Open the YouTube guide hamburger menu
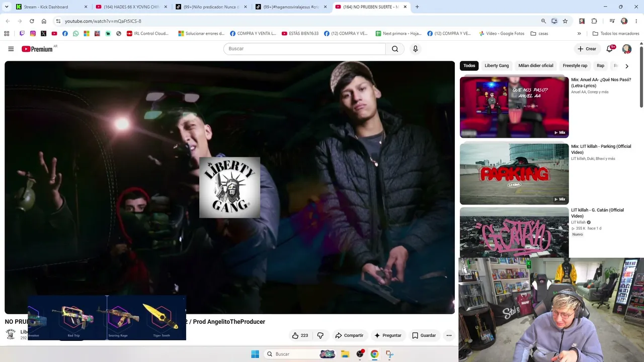Image resolution: width=644 pixels, height=362 pixels. click(11, 49)
